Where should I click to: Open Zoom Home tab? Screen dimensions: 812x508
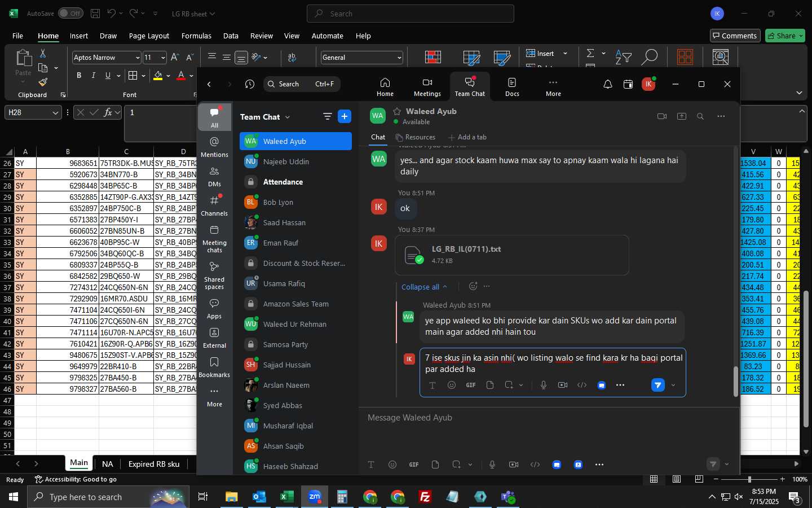pos(385,86)
